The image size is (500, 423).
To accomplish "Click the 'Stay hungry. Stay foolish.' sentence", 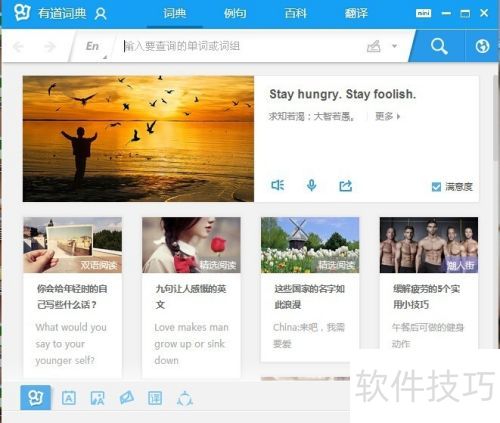I will point(343,94).
